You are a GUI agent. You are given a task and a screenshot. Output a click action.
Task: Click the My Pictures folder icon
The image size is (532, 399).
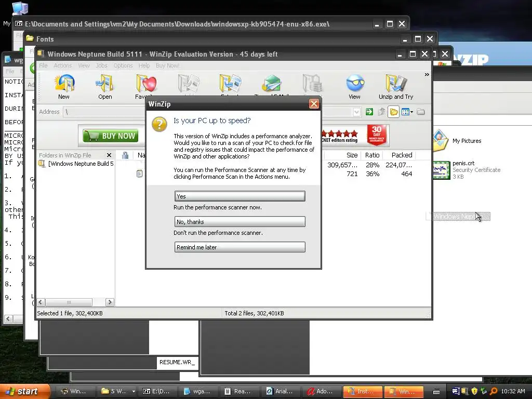(x=441, y=140)
